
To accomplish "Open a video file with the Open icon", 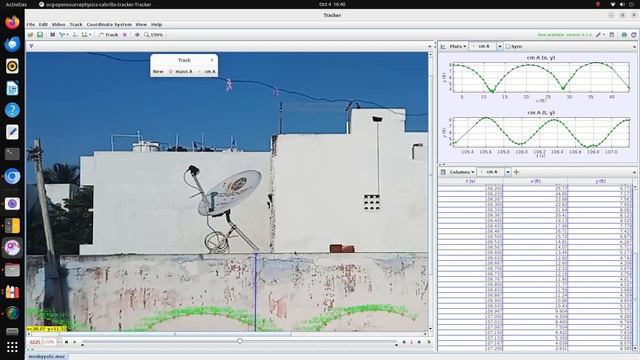I will pos(30,35).
